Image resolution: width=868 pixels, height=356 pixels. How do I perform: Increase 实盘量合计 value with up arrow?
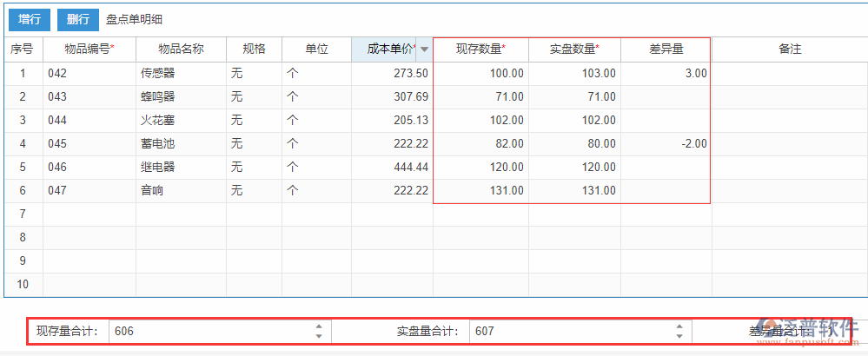click(679, 326)
